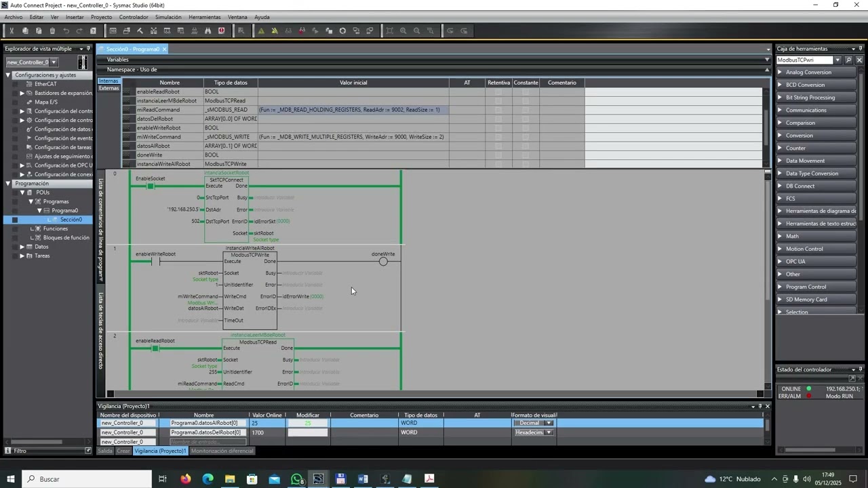Open the Insertar menu
Viewport: 868px width, 488px height.
pos(75,17)
